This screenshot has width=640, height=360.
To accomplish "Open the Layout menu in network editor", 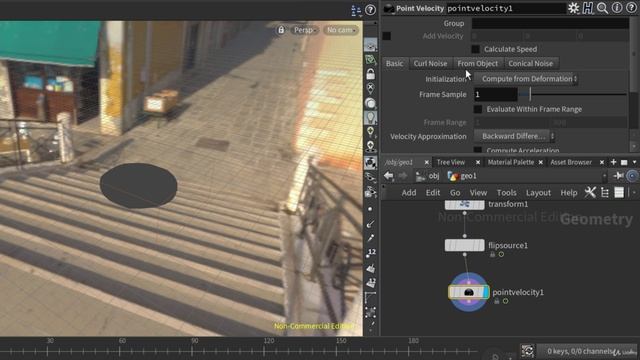I will point(538,192).
